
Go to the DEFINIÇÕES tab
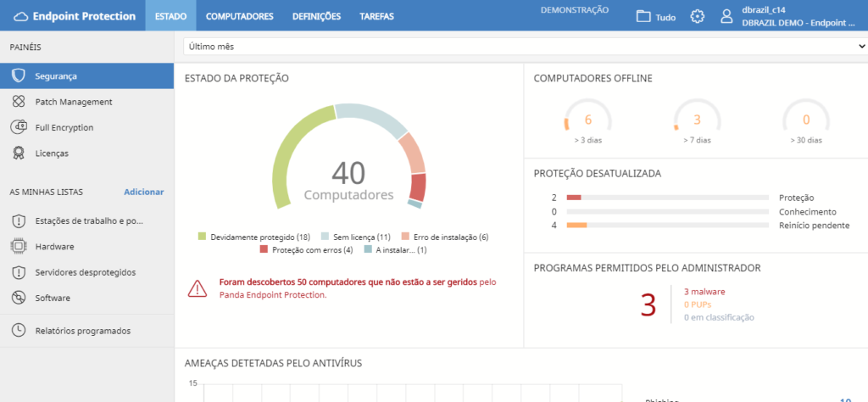click(317, 16)
